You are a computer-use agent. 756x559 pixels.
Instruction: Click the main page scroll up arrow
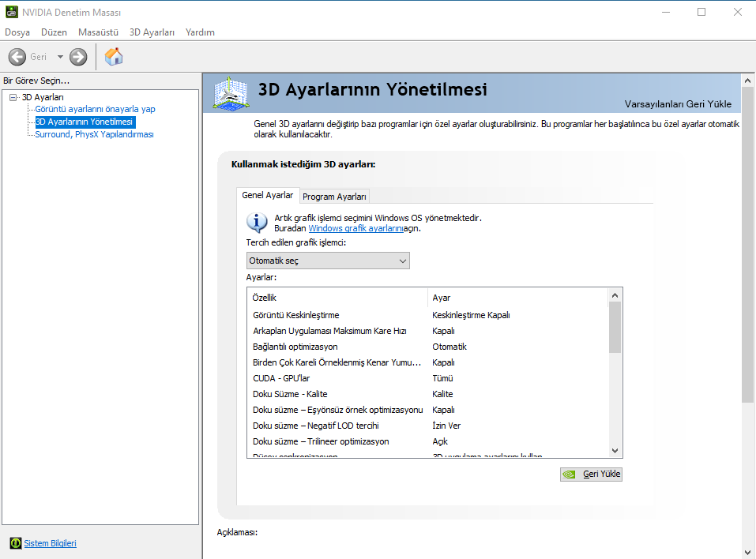click(747, 81)
